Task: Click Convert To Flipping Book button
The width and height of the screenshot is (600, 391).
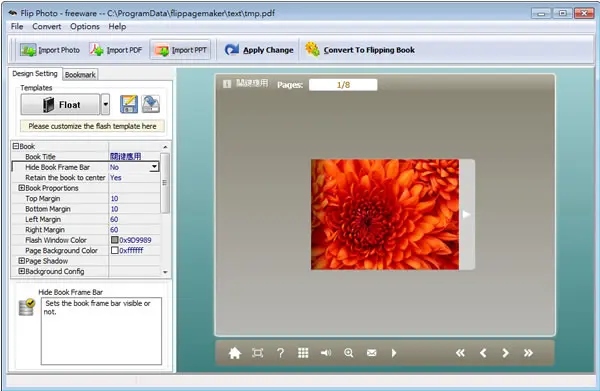Action: click(x=360, y=50)
